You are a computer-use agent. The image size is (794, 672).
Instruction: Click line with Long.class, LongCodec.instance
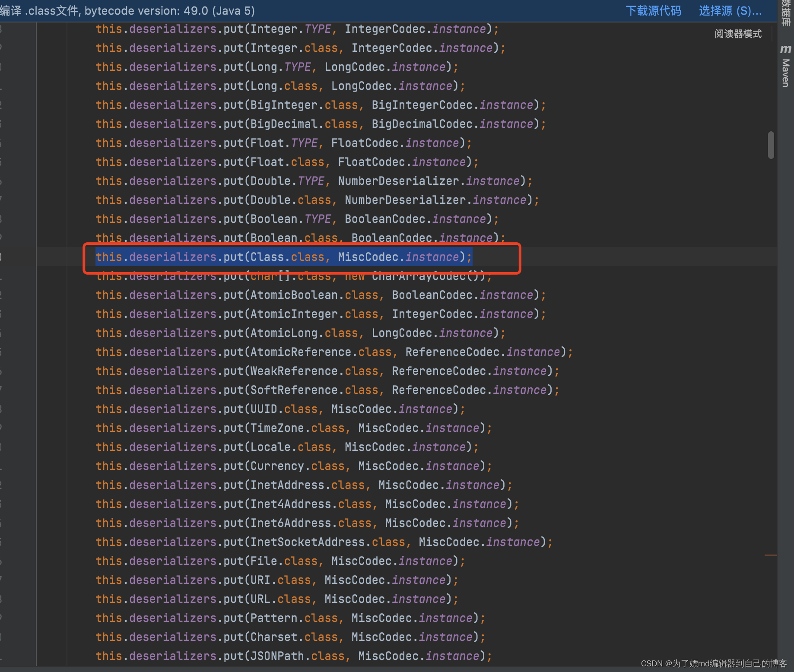pos(280,86)
